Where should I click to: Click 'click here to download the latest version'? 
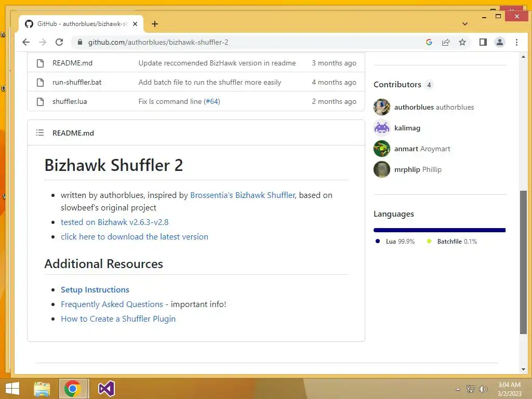(135, 237)
